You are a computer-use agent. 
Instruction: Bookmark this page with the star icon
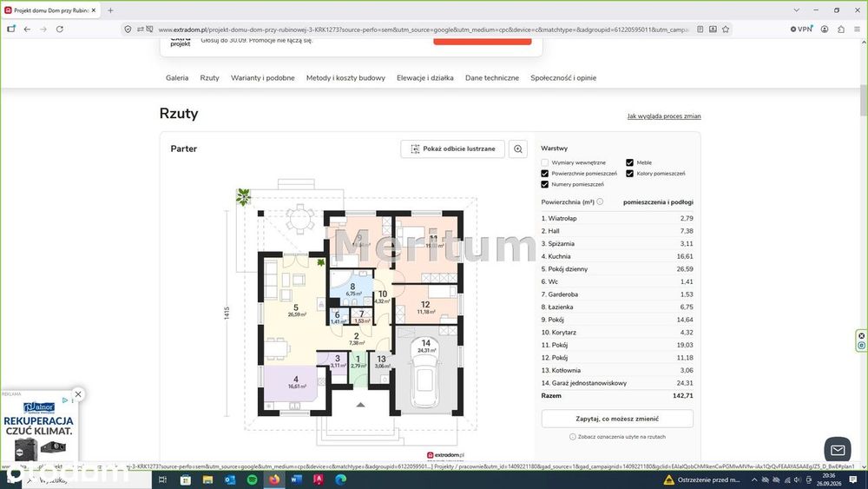click(725, 29)
